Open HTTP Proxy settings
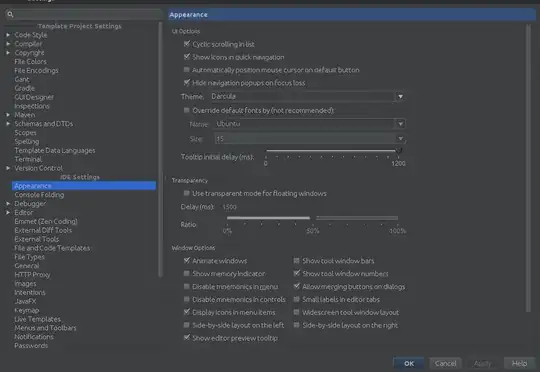The image size is (540, 372). 32,275
